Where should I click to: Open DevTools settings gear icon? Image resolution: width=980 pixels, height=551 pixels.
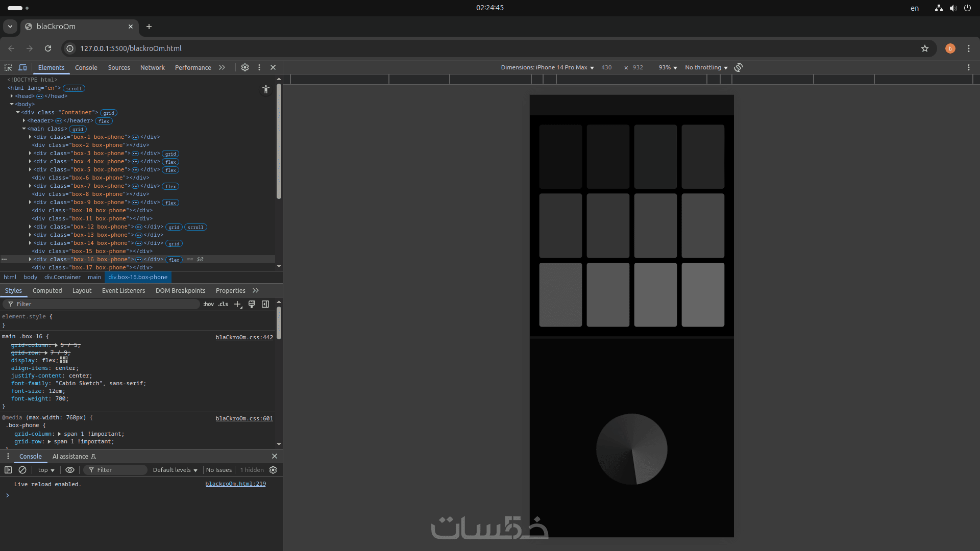245,67
